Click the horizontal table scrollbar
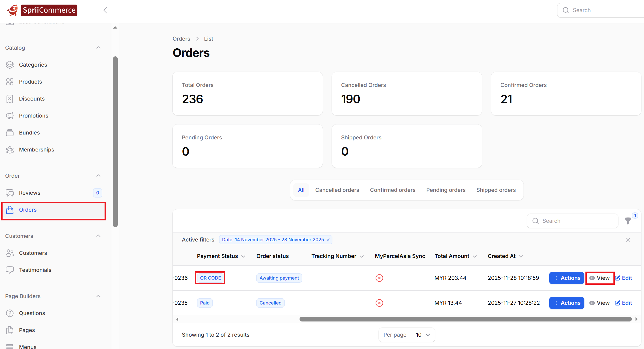644x349 pixels. click(x=465, y=319)
